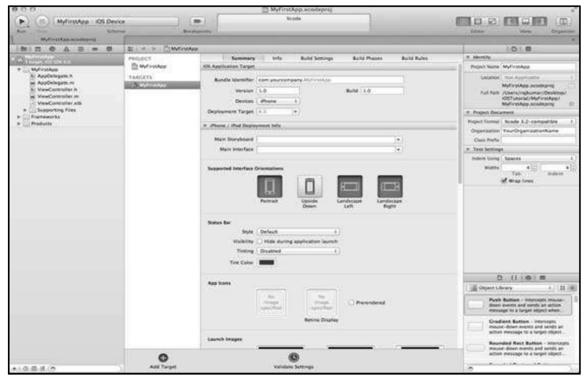Check Hide during application launch
588x379 pixels.
[260, 241]
